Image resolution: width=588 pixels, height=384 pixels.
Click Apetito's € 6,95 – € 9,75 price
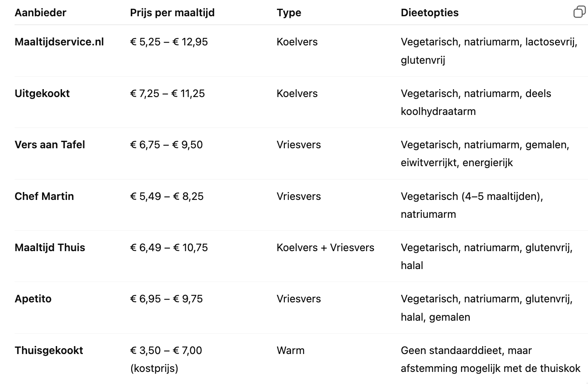[x=166, y=299]
